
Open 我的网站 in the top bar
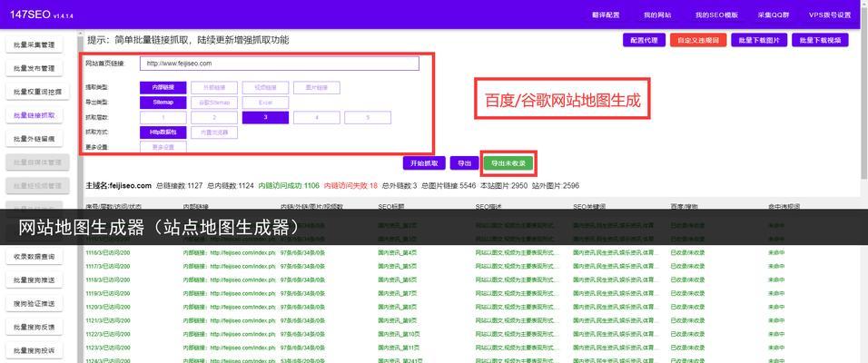pos(657,15)
